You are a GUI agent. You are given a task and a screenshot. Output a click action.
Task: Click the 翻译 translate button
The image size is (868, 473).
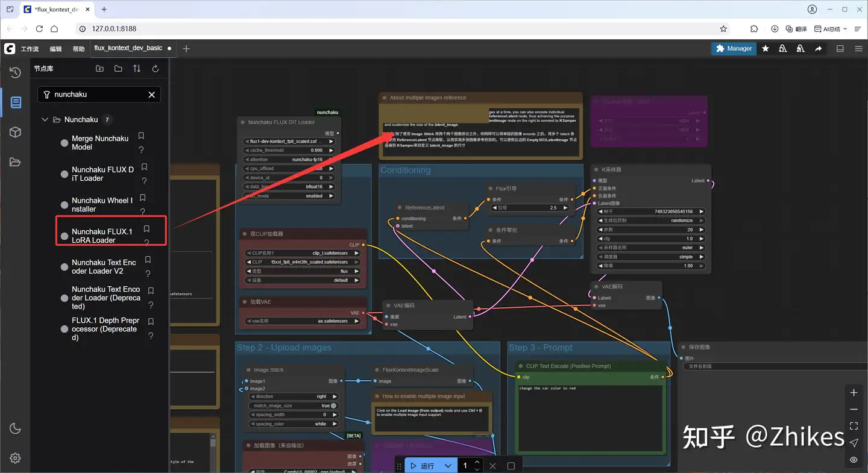(x=796, y=29)
